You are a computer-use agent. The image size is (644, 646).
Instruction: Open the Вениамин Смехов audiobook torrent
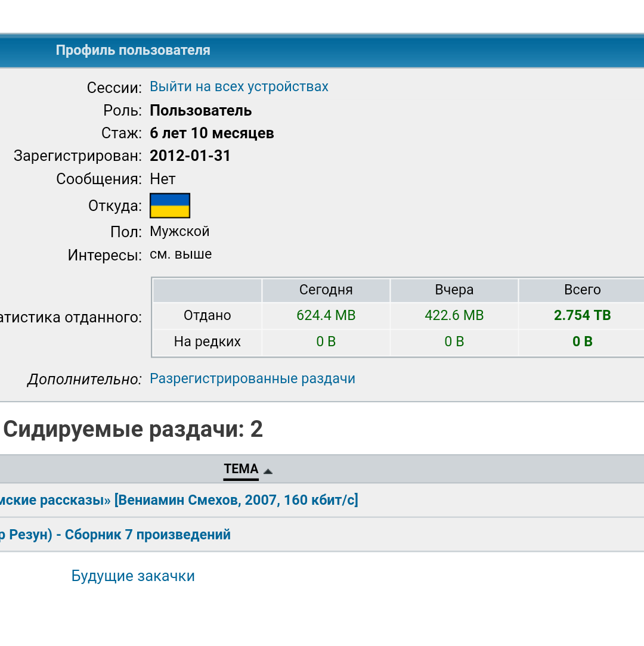tap(179, 499)
